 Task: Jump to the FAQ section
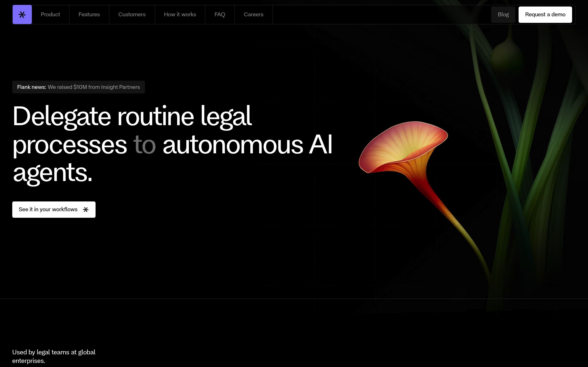[x=220, y=14]
